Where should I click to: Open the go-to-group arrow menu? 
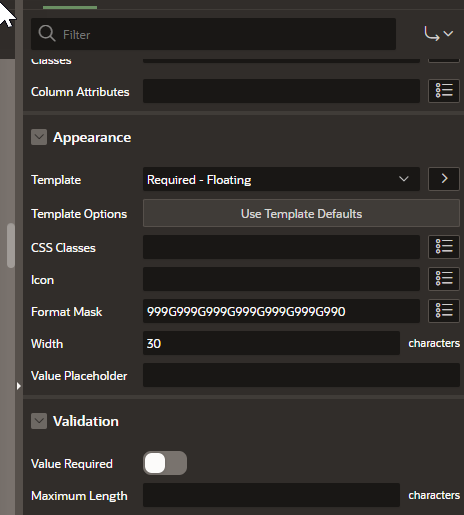(x=438, y=34)
